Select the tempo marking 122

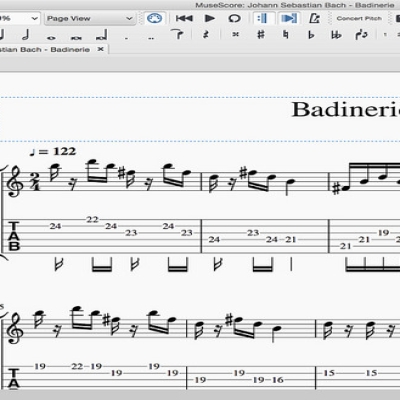pos(53,151)
